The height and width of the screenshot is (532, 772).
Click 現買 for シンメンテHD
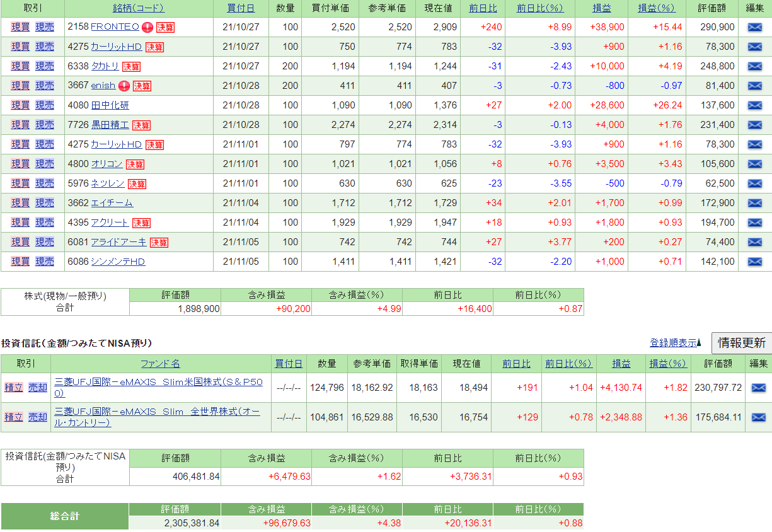pyautogui.click(x=20, y=262)
